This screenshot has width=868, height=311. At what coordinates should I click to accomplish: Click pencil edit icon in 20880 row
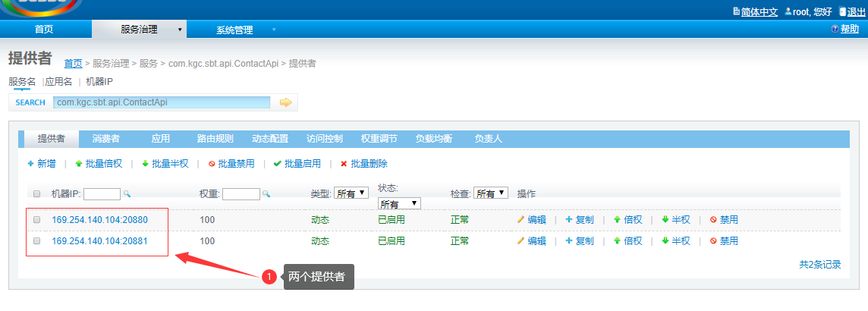pyautogui.click(x=520, y=220)
